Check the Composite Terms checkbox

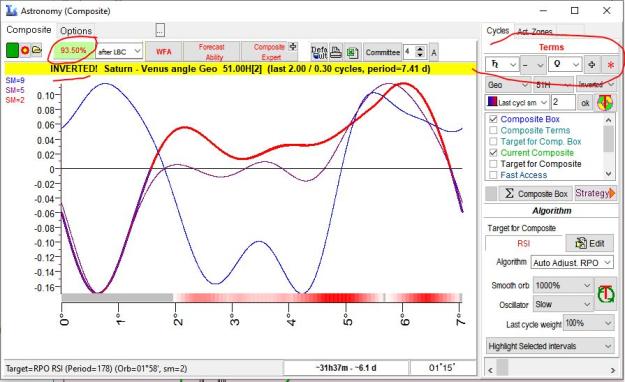pos(493,130)
